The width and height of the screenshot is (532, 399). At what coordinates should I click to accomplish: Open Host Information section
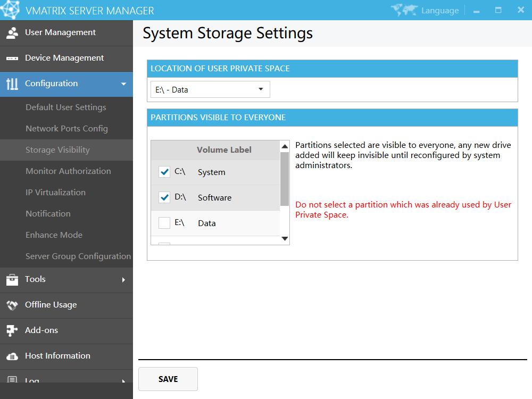[66, 356]
